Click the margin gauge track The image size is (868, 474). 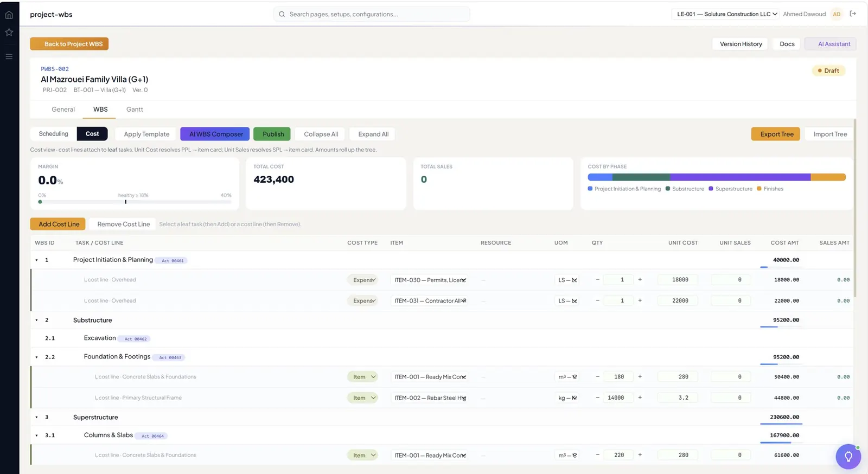[135, 202]
